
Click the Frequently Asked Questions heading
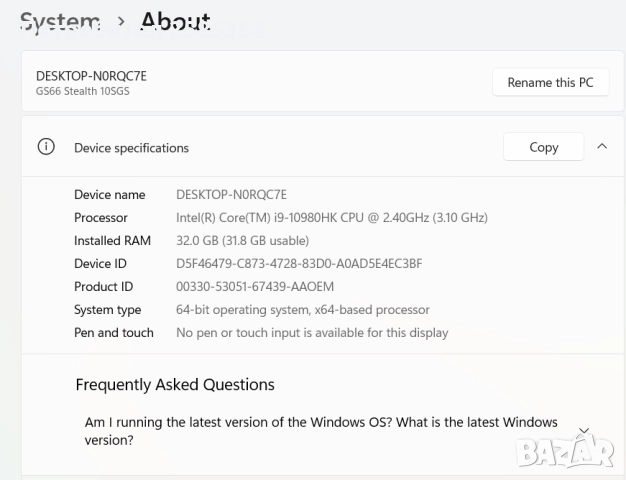point(175,385)
